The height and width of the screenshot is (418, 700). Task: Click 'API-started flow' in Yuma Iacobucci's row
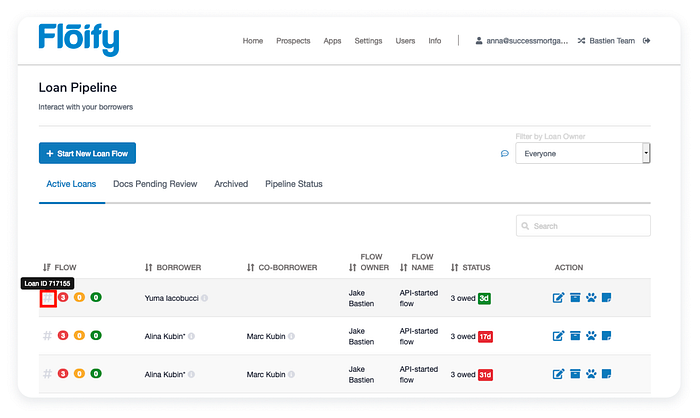pyautogui.click(x=419, y=298)
